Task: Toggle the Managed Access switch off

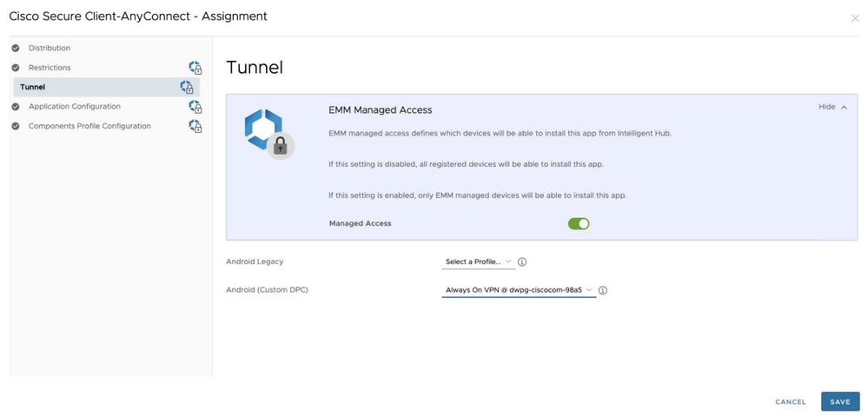Action: pyautogui.click(x=579, y=223)
